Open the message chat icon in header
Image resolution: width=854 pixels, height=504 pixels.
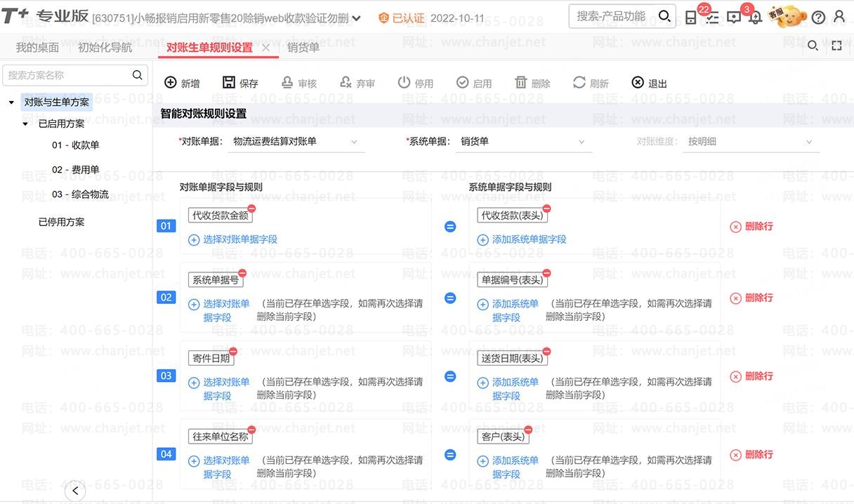pos(734,18)
